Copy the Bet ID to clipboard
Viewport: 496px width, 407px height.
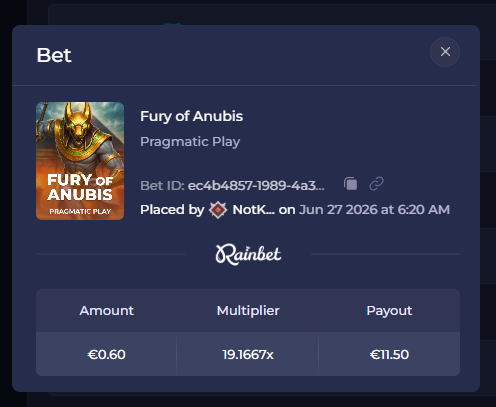(x=350, y=184)
